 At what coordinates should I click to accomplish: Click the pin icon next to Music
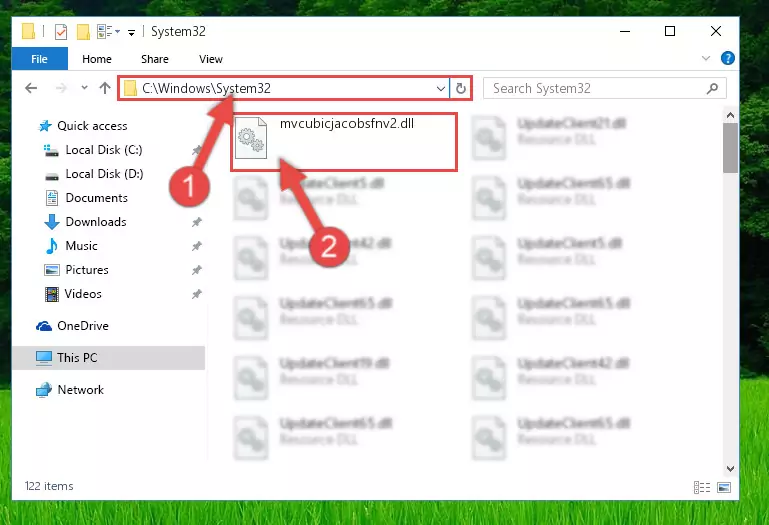tap(197, 246)
